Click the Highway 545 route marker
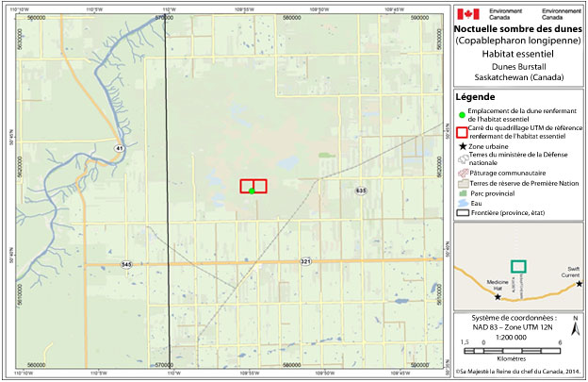The image size is (588, 382). (127, 264)
